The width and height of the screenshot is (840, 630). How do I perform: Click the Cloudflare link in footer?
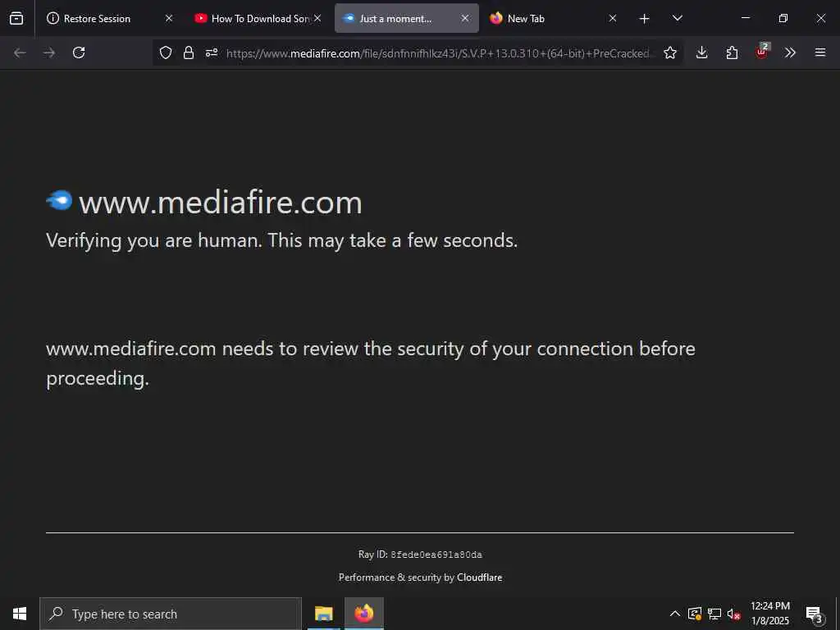coord(479,577)
